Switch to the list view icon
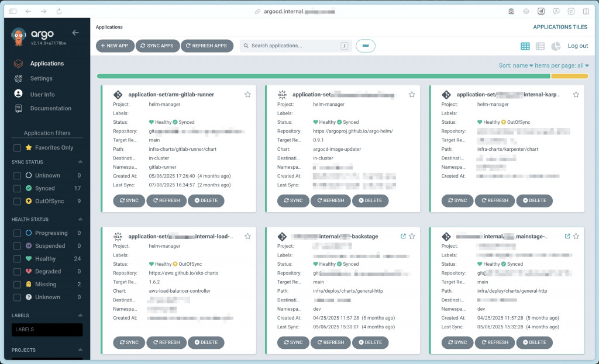Image resolution: width=599 pixels, height=364 pixels. pyautogui.click(x=540, y=46)
